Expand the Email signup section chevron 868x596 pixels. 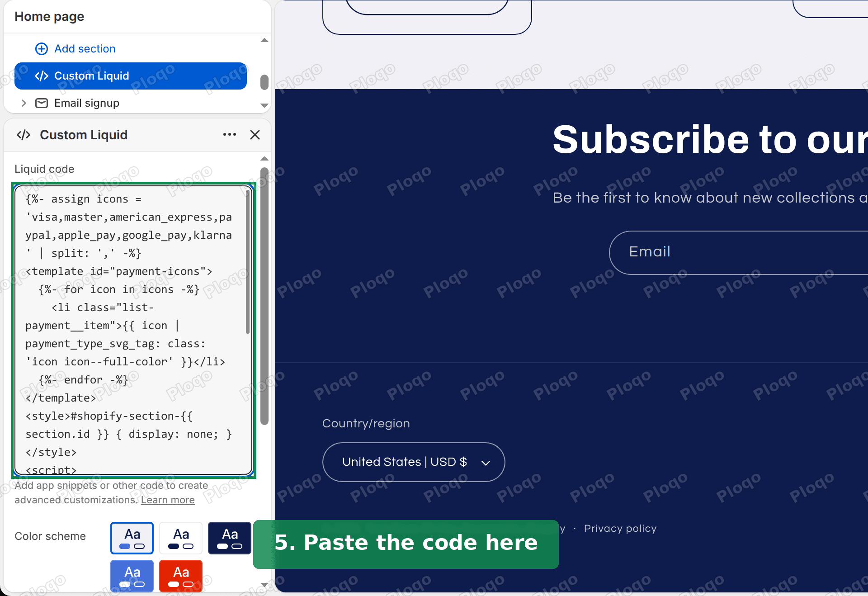24,103
